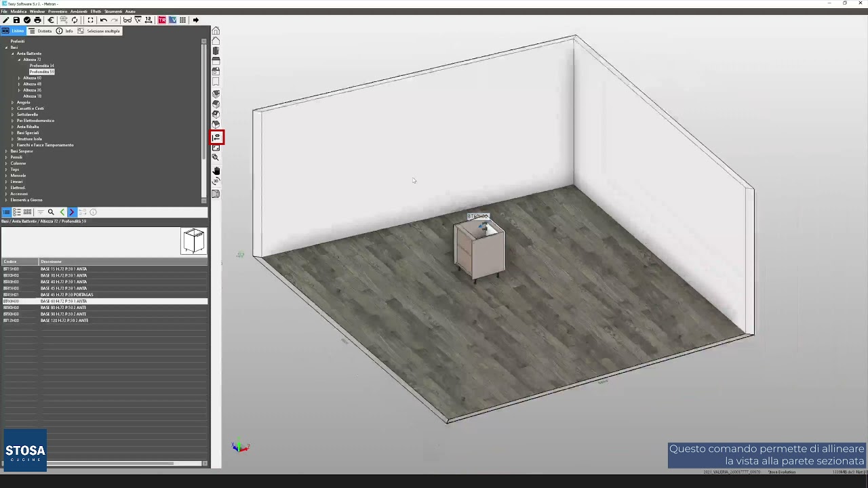Toggle full screen frame icon
This screenshot has height=488, width=868.
click(x=90, y=20)
